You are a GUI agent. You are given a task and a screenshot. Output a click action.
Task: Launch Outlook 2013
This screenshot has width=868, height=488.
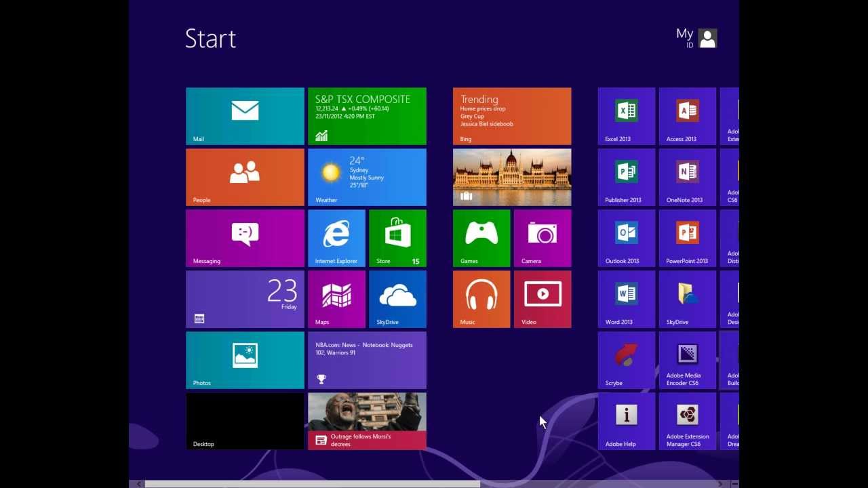tap(627, 238)
